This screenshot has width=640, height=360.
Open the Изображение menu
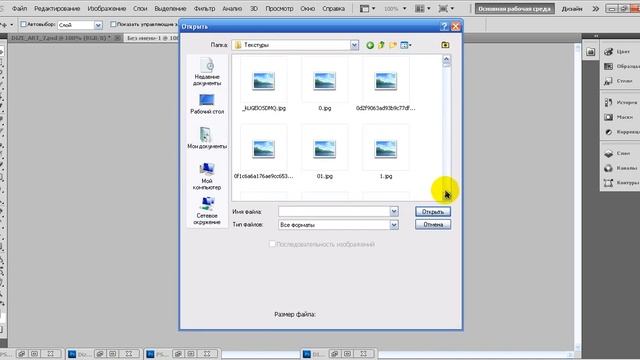pos(107,9)
